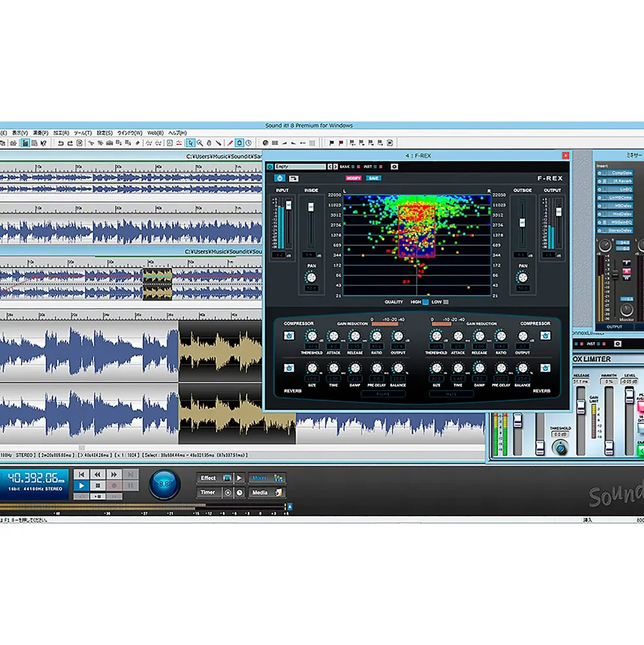This screenshot has height=645, width=644.
Task: Toggle left Reverb power button
Action: click(289, 368)
